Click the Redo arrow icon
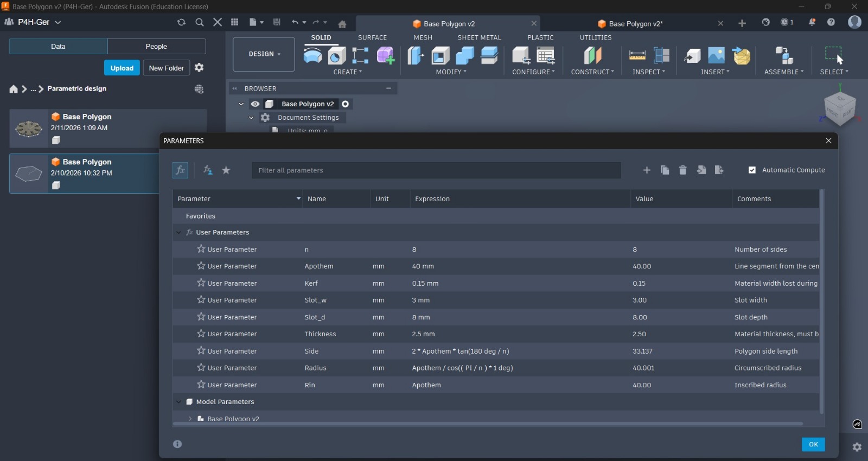 tap(316, 22)
